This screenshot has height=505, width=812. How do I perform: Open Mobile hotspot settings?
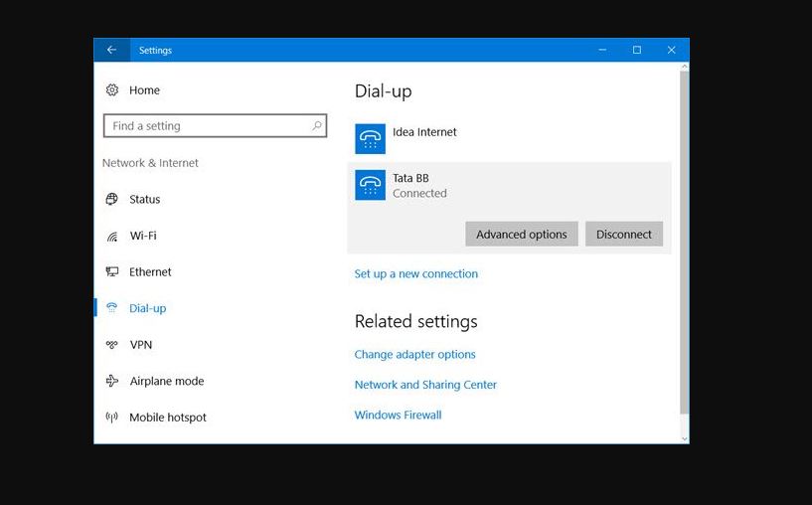pos(168,418)
